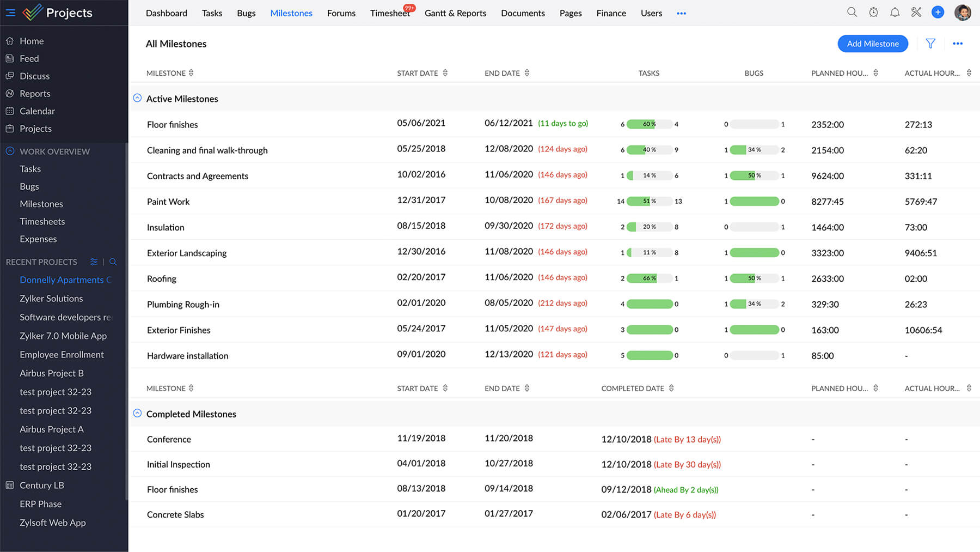Switch to the Gantt & Reports tab
The width and height of the screenshot is (980, 552).
pos(455,13)
